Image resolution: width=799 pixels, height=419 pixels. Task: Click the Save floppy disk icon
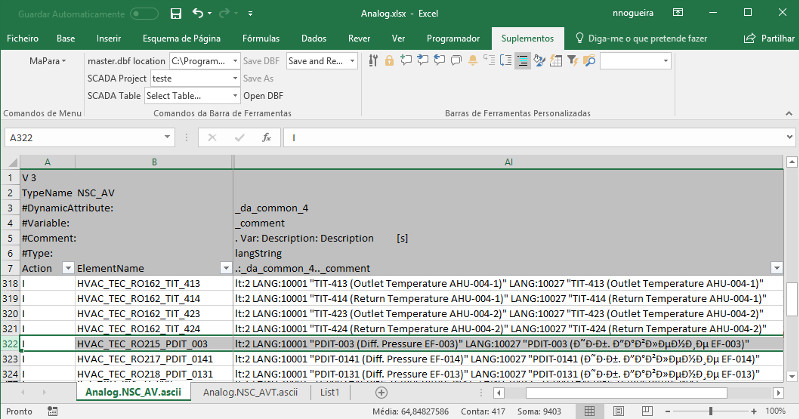click(x=176, y=14)
